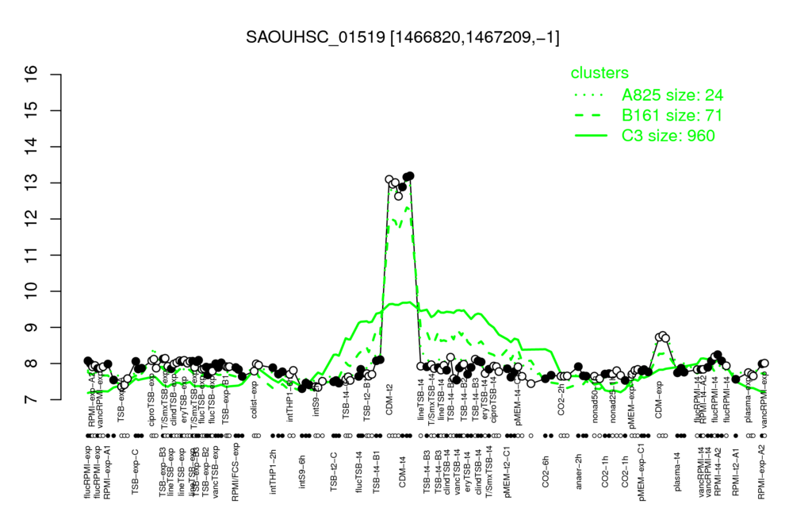Click the 'lineTSB-t4' condition label
This screenshot has height=508, width=812.
tap(421, 402)
